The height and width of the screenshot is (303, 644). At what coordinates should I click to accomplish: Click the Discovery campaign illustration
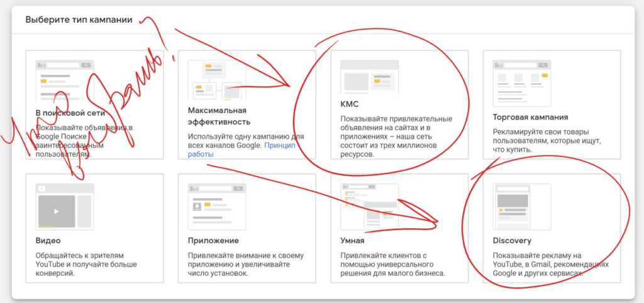click(521, 206)
